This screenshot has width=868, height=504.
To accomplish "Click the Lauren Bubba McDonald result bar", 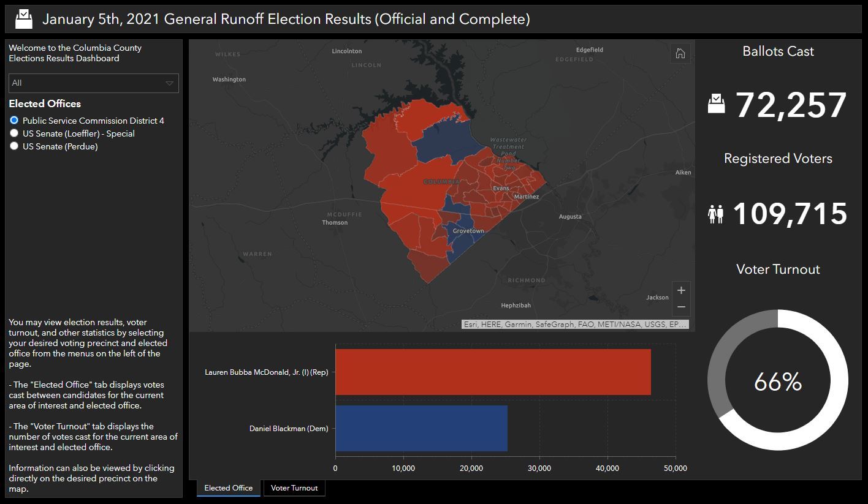I will click(x=490, y=372).
